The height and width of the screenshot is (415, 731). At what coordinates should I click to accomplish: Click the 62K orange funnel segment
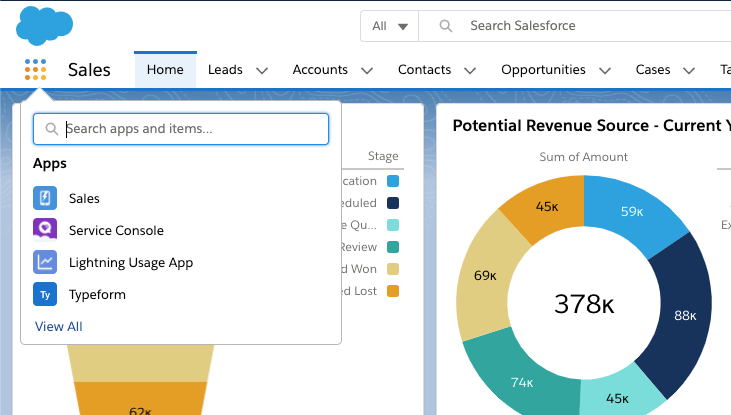point(140,399)
